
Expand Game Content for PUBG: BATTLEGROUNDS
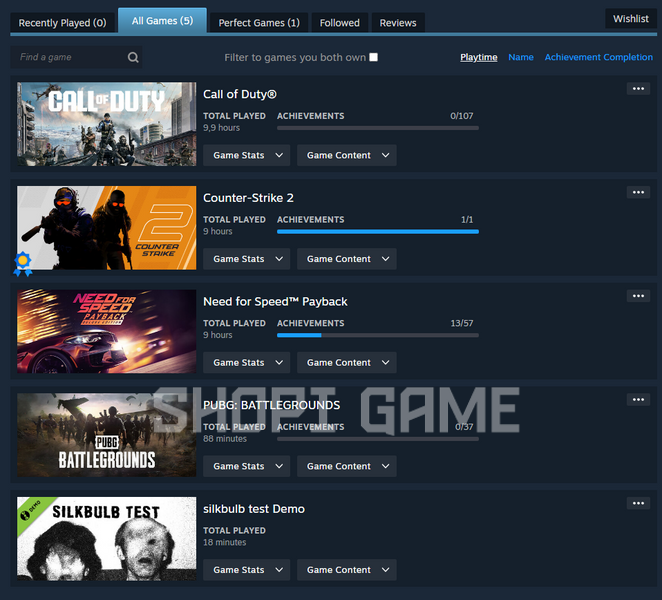click(x=347, y=466)
